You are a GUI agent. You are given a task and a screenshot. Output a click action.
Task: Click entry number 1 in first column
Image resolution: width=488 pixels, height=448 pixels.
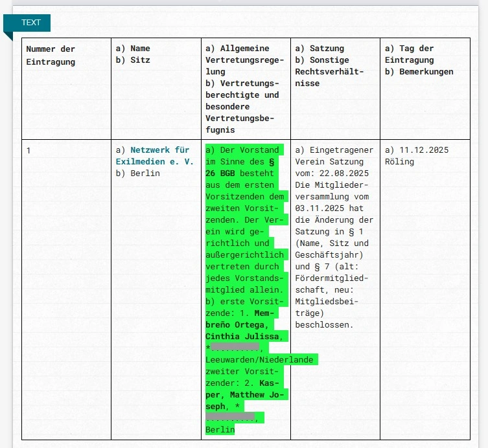click(29, 151)
